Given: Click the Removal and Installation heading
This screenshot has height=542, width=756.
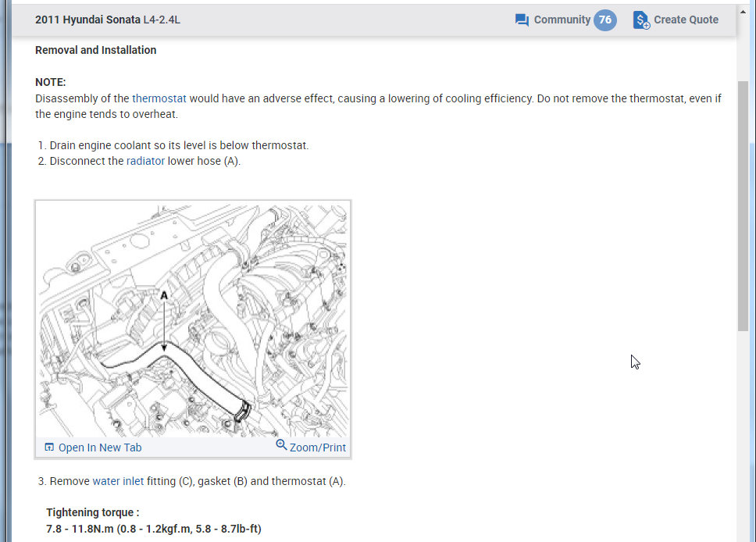Looking at the screenshot, I should click(95, 50).
